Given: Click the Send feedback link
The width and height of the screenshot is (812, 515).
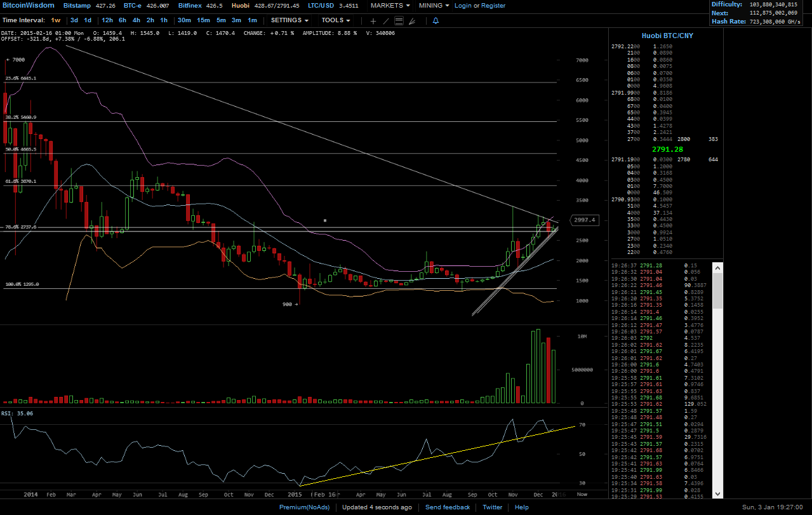Looking at the screenshot, I should point(448,507).
